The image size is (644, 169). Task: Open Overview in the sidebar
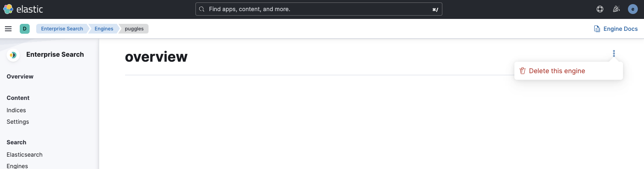point(20,76)
